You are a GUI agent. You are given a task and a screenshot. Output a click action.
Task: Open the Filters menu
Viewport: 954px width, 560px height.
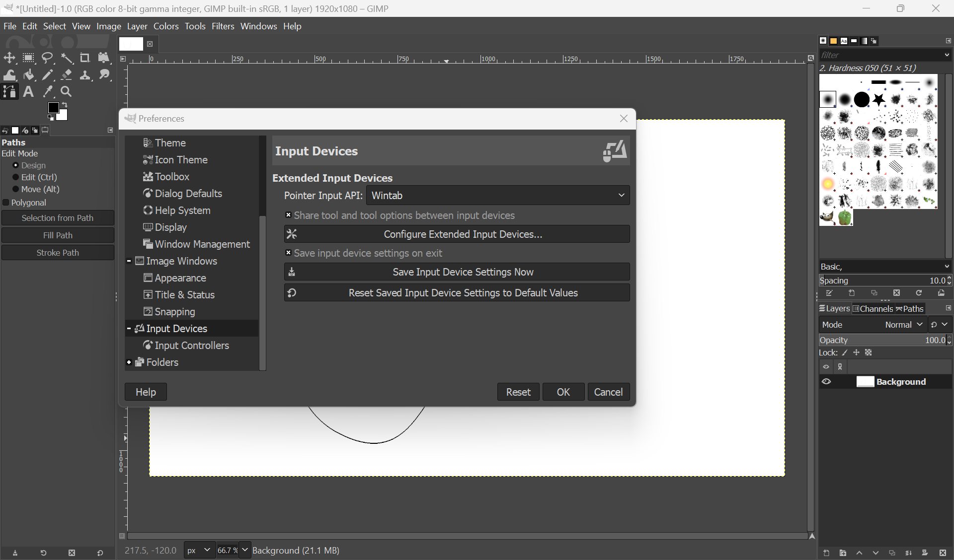[x=223, y=26]
